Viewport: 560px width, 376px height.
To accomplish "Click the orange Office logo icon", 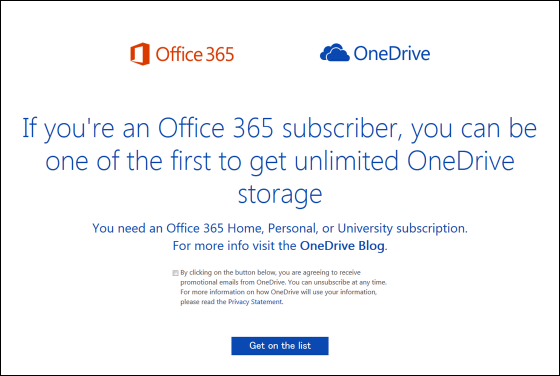I will (140, 54).
